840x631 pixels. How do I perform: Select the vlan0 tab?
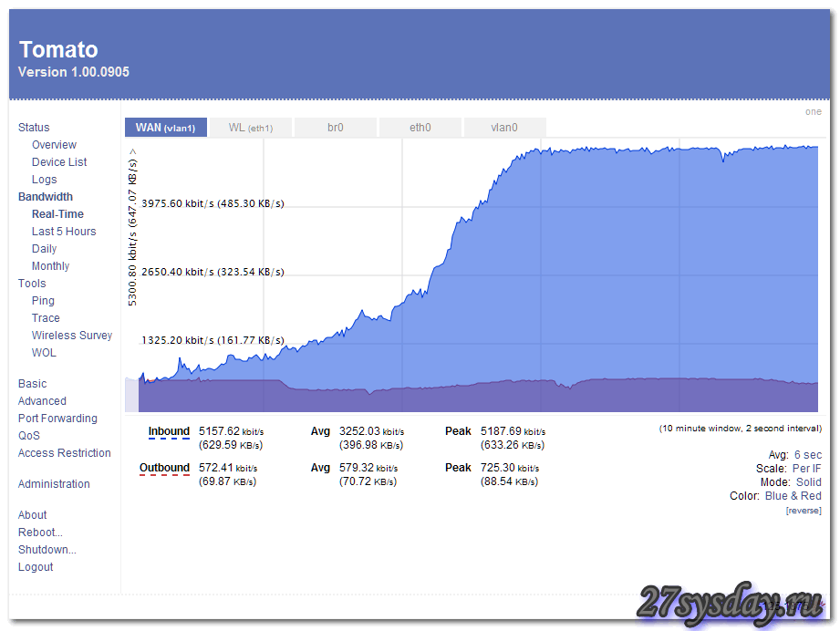[504, 128]
